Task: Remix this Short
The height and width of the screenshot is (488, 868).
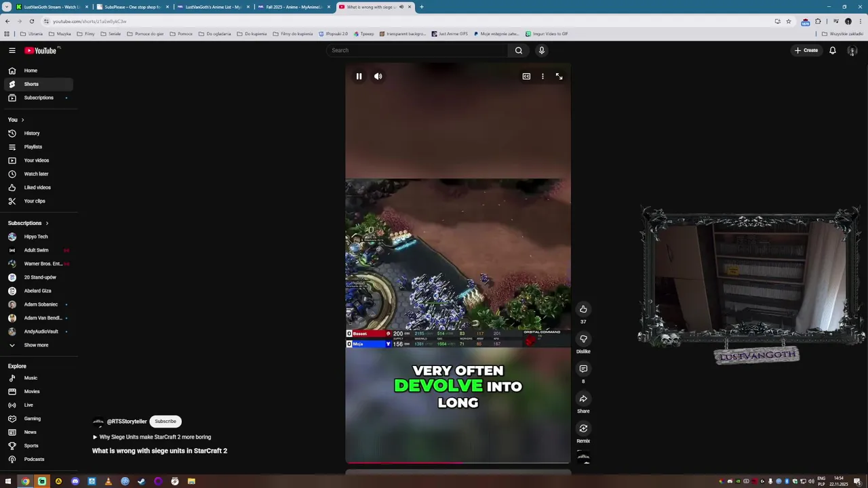Action: pos(583,428)
